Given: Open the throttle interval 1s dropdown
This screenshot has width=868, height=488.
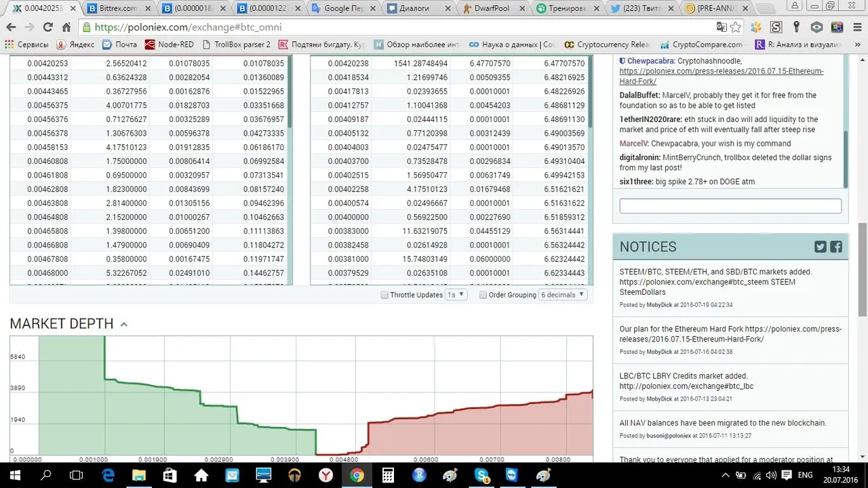Looking at the screenshot, I should point(456,295).
